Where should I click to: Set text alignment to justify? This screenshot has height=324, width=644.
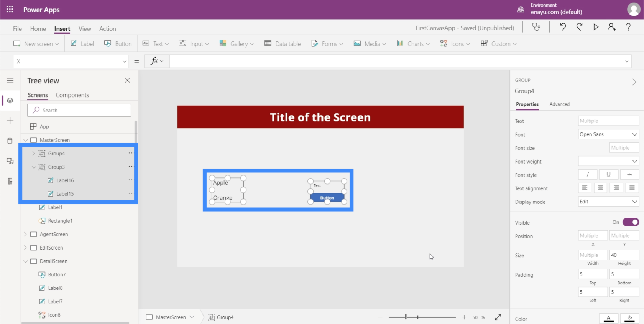[632, 188]
